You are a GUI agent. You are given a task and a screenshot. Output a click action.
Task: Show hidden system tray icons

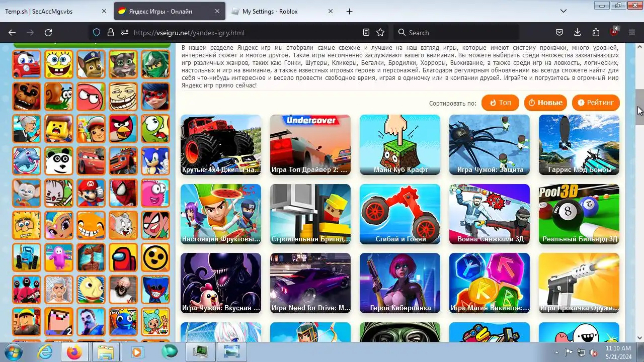pos(556,352)
